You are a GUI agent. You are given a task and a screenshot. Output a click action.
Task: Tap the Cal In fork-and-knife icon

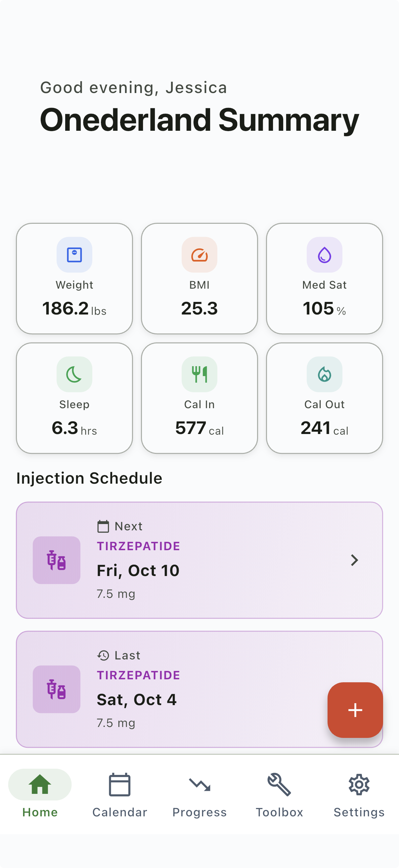tap(199, 374)
